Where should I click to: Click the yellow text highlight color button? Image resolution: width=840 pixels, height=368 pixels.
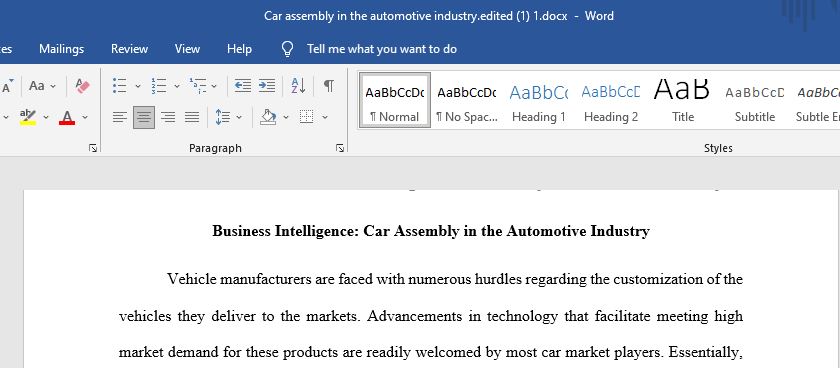click(x=28, y=117)
